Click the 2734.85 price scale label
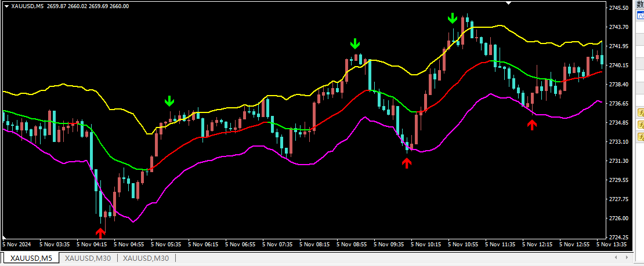This screenshot has height=266, width=644. tap(620, 122)
